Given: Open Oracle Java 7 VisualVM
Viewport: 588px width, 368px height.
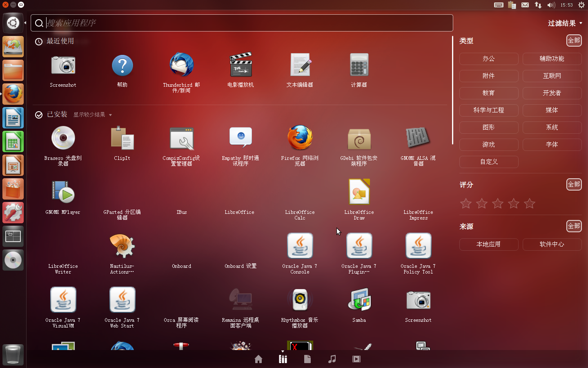Looking at the screenshot, I should [x=63, y=307].
